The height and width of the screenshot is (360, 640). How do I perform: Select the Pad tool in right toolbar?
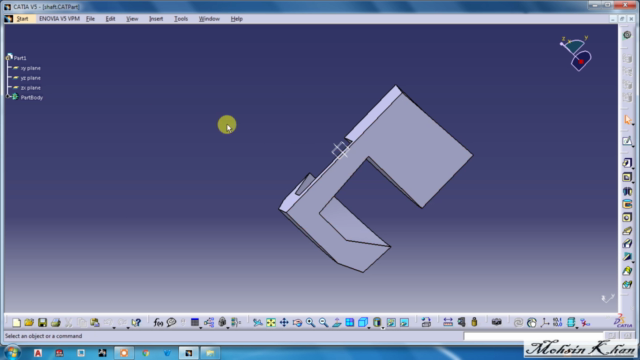click(x=627, y=163)
